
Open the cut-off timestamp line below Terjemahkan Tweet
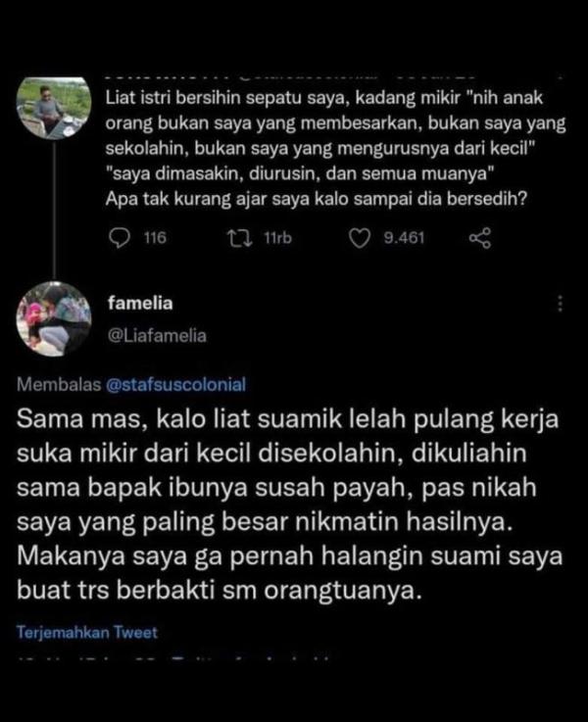click(173, 658)
